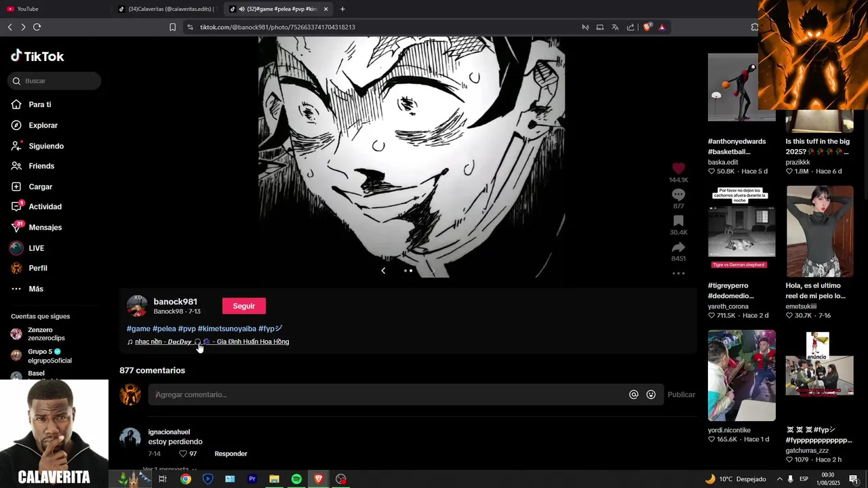Open Actividad notifications
Screen dimensions: 868x488
[45, 207]
